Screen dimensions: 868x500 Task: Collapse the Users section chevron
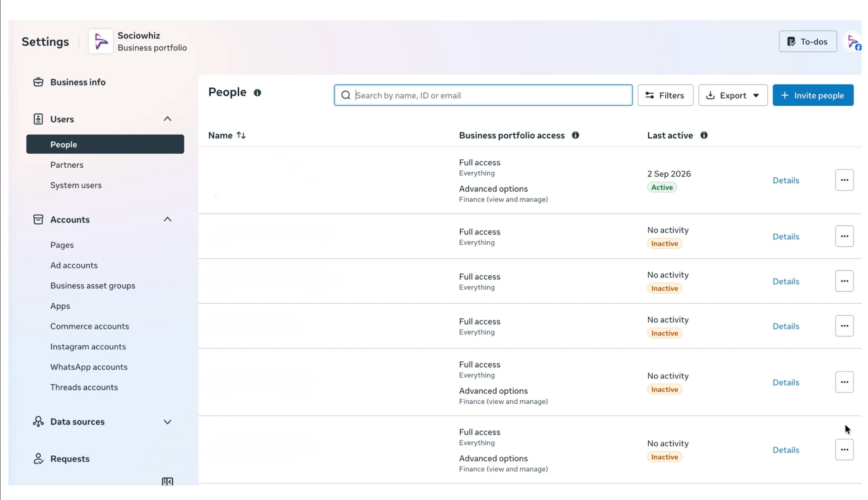[167, 119]
